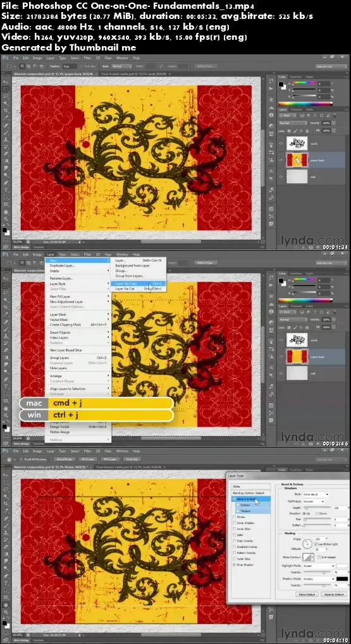Screen dimensions: 351x644
Task: Open the Gloss Contour thumbnail in Layer Style
Action: tap(308, 557)
